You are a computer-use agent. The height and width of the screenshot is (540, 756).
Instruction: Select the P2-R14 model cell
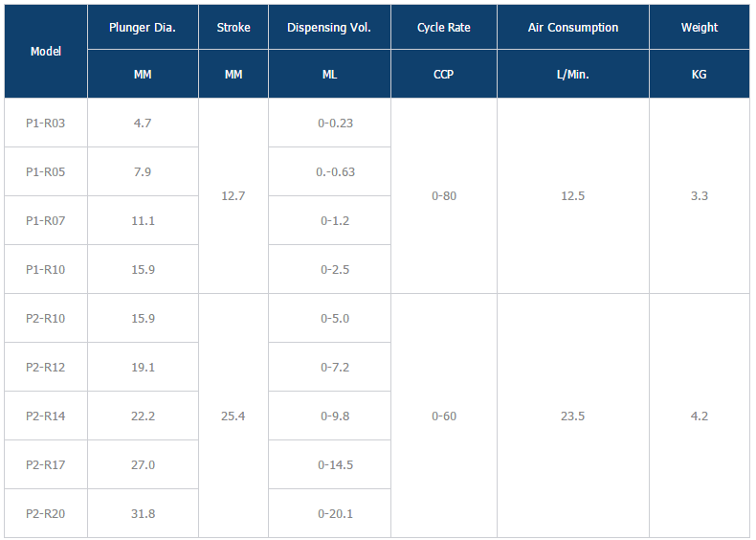(46, 416)
